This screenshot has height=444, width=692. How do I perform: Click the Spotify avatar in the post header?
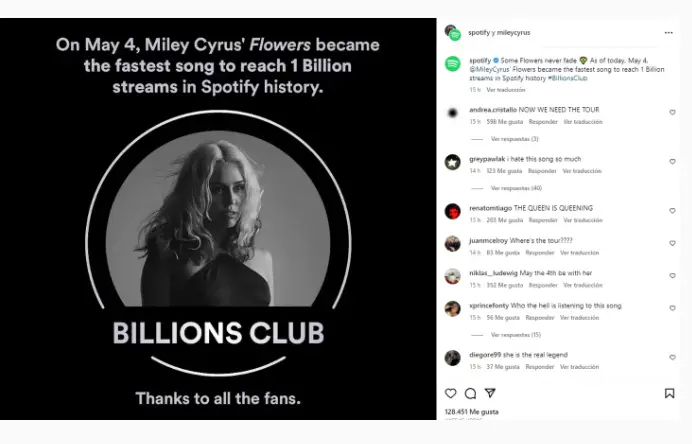point(453,32)
